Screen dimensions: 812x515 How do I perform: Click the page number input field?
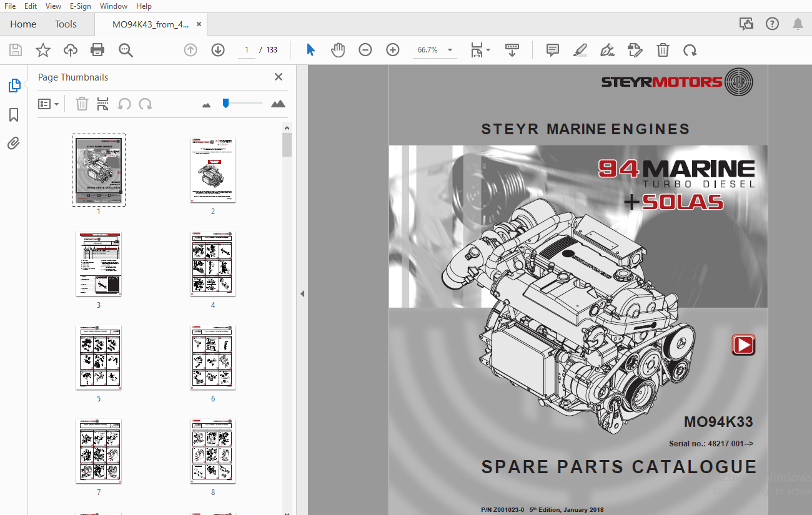click(x=246, y=50)
